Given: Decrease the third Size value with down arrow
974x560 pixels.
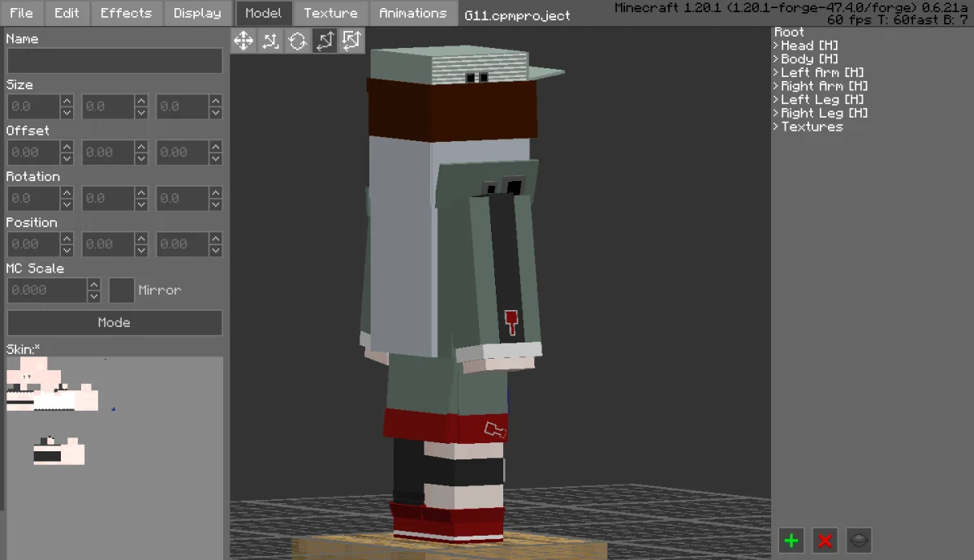Looking at the screenshot, I should (217, 113).
